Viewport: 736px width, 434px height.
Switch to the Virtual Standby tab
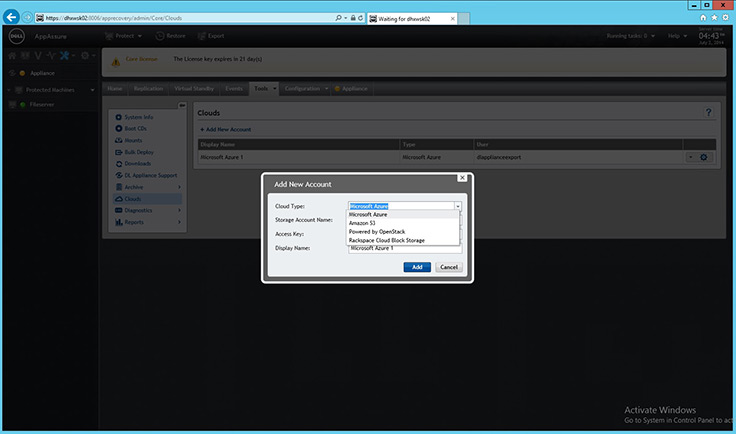(194, 89)
